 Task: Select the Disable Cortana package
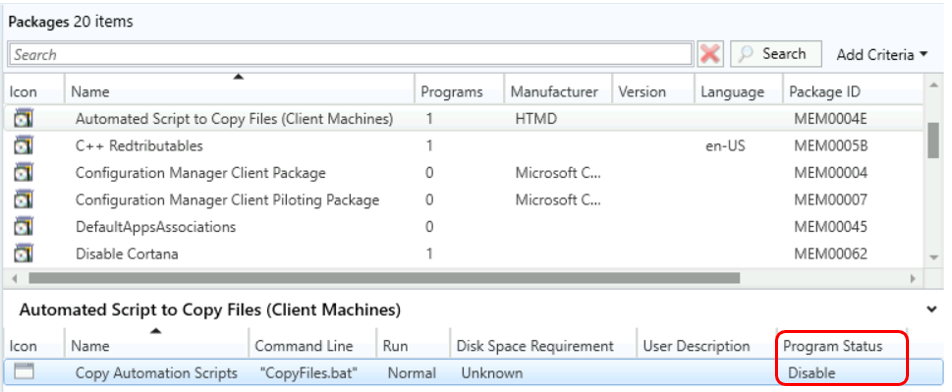click(x=464, y=253)
